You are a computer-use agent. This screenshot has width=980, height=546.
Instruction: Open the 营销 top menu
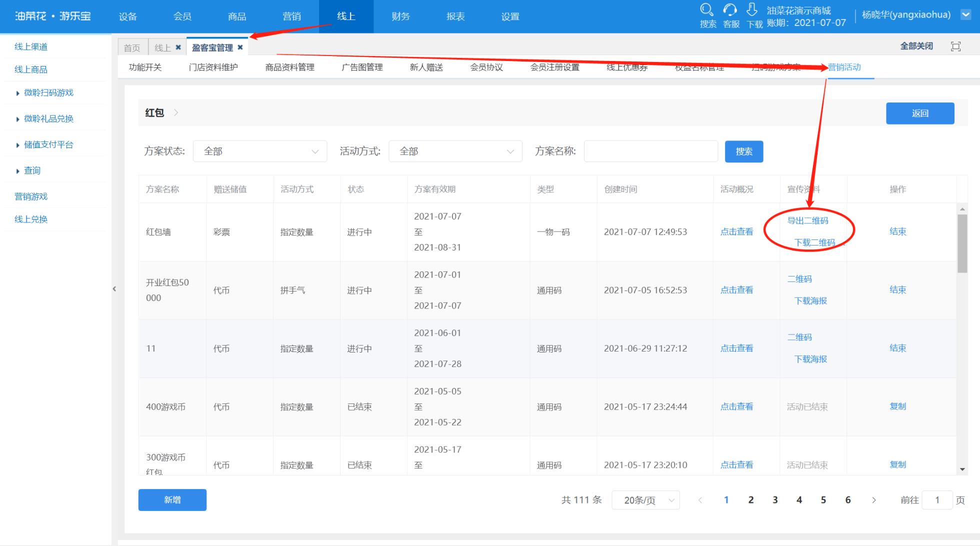pyautogui.click(x=291, y=16)
